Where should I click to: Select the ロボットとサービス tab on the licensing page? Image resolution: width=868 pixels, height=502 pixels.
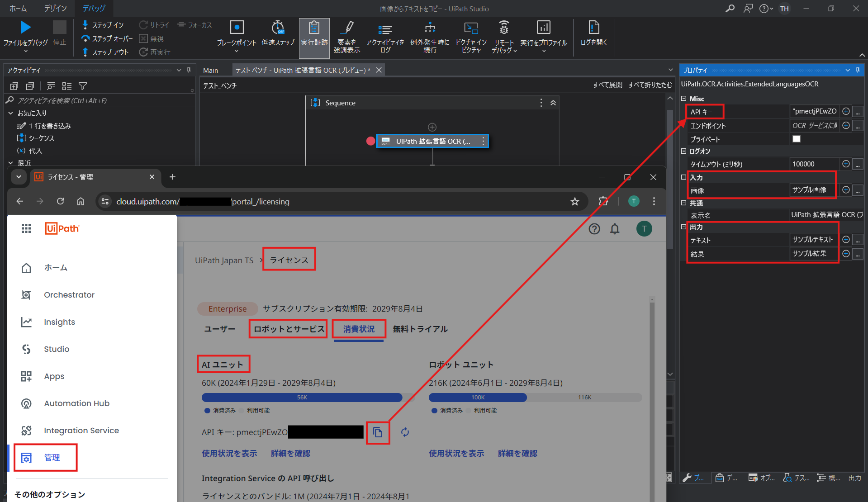pos(288,329)
